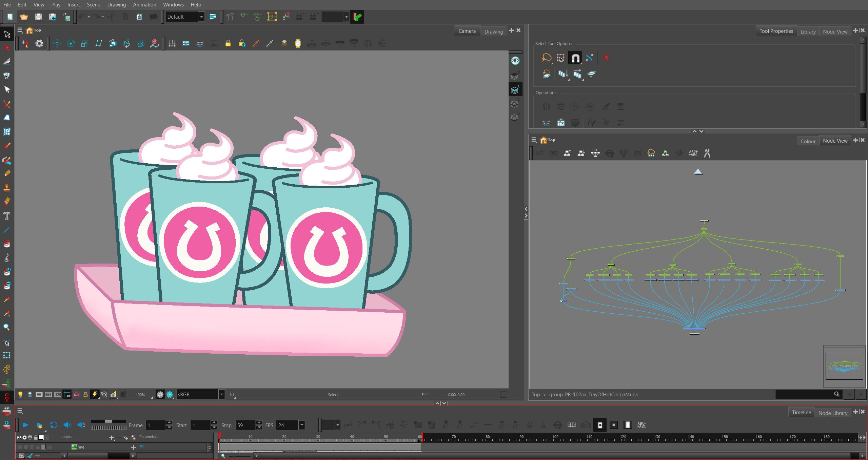Click the yellow lock icon in Camera toolbar
This screenshot has height=460, width=868.
click(228, 43)
